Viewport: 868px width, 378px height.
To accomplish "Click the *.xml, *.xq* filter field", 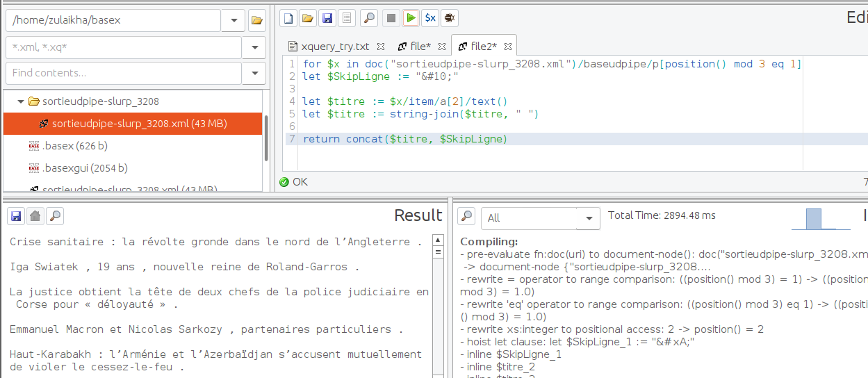I will (x=124, y=47).
